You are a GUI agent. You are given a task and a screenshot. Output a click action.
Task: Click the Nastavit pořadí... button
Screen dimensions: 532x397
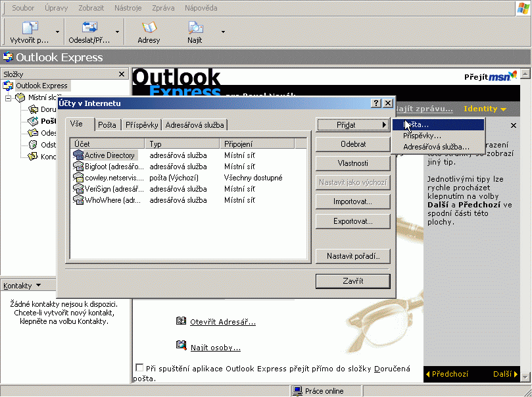[x=353, y=256]
